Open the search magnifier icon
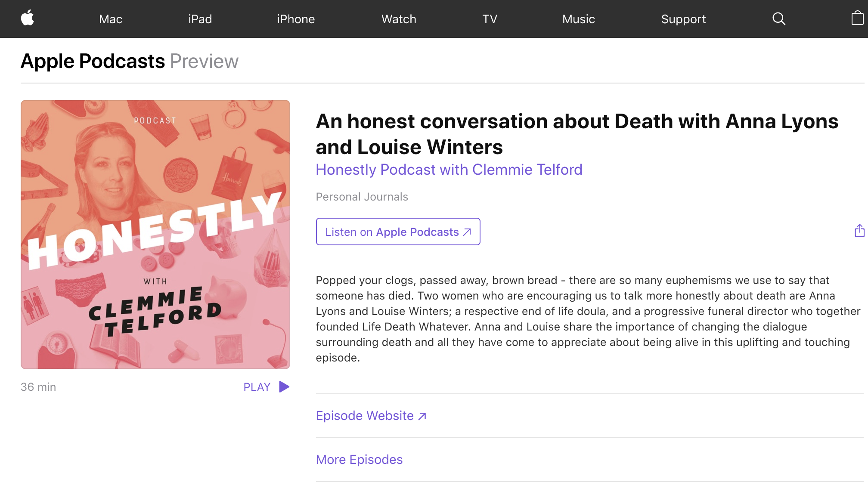 (x=779, y=19)
